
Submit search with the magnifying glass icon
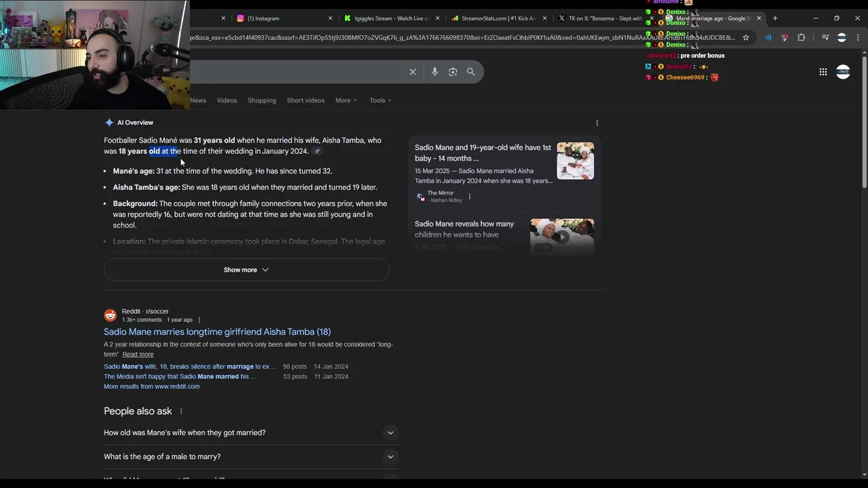[471, 72]
